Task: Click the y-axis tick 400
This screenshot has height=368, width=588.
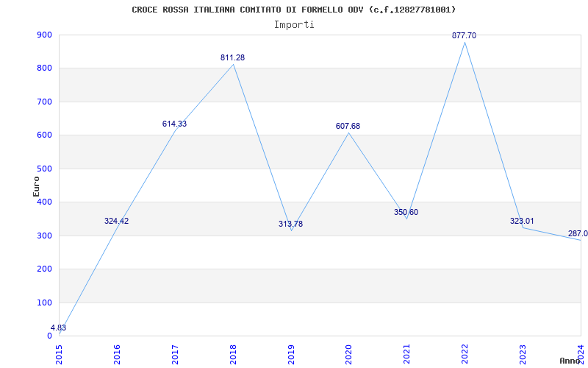Action: tap(44, 202)
